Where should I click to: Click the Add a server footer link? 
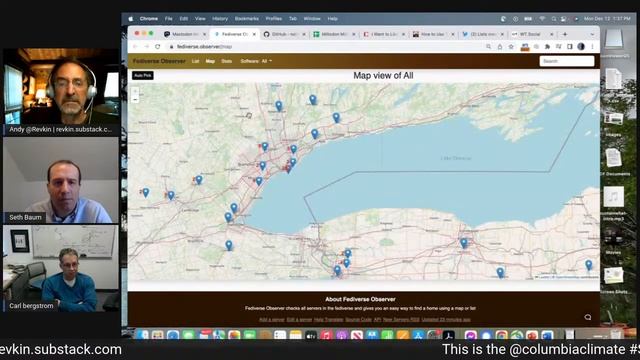pyautogui.click(x=271, y=320)
